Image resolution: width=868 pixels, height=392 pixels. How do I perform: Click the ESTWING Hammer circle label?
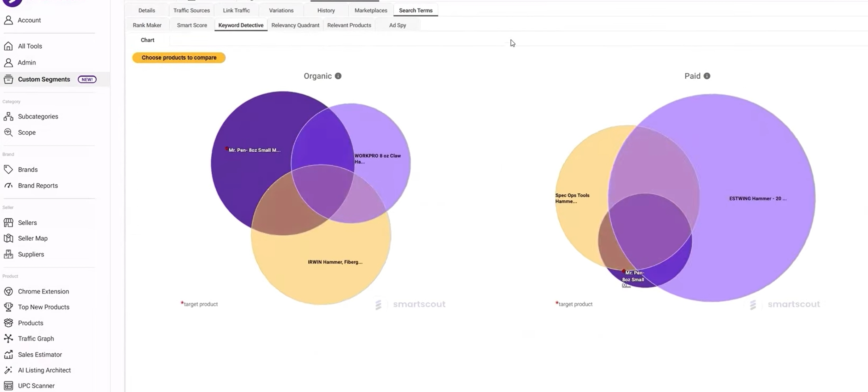[x=758, y=198]
